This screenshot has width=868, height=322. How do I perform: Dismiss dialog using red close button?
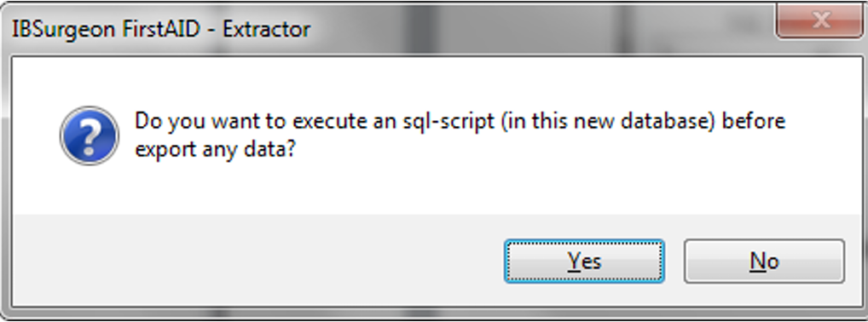tap(821, 21)
